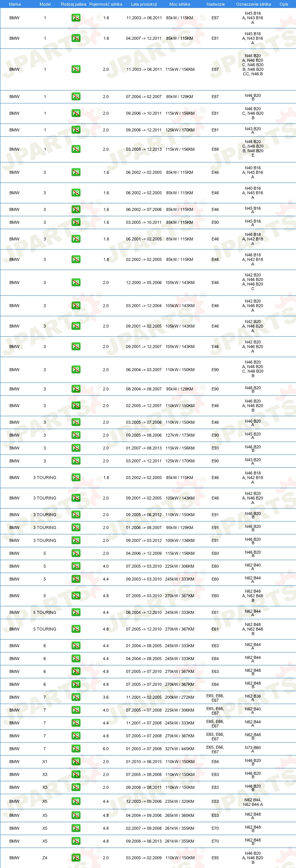Screen dimensions: 296x868
Task: Select the 09.2007 -> 03.2012 production dates cell
Action: [x=144, y=540]
